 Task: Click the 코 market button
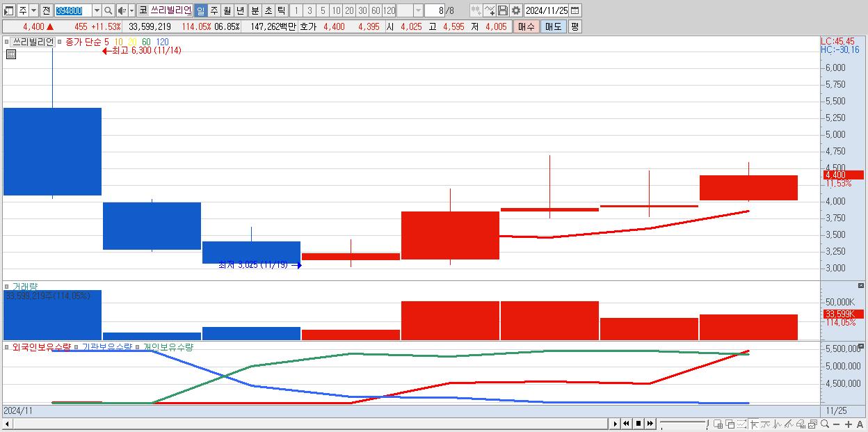pos(143,10)
